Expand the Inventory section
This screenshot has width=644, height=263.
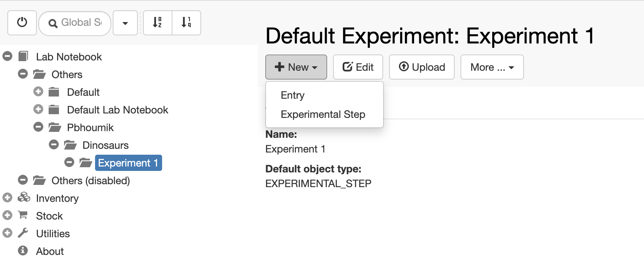(x=7, y=198)
